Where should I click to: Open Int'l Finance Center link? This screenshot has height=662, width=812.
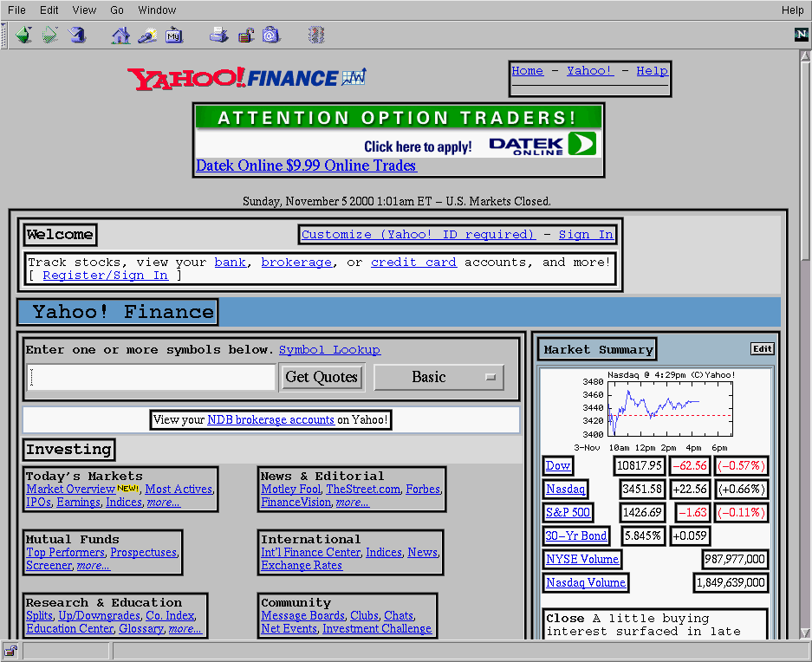(311, 552)
